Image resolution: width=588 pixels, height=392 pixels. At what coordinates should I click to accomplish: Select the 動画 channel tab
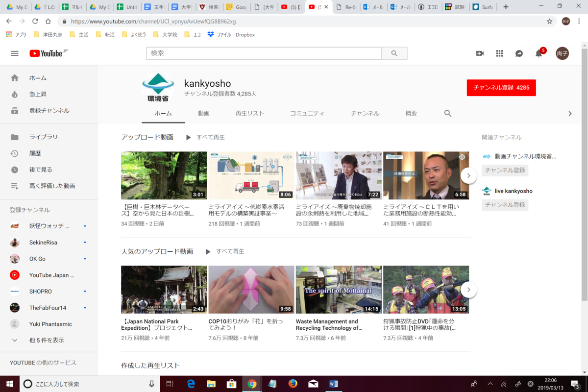(204, 113)
